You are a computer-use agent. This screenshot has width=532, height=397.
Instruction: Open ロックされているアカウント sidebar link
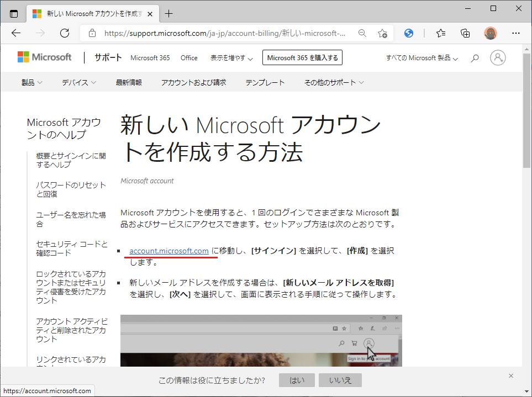(71, 287)
